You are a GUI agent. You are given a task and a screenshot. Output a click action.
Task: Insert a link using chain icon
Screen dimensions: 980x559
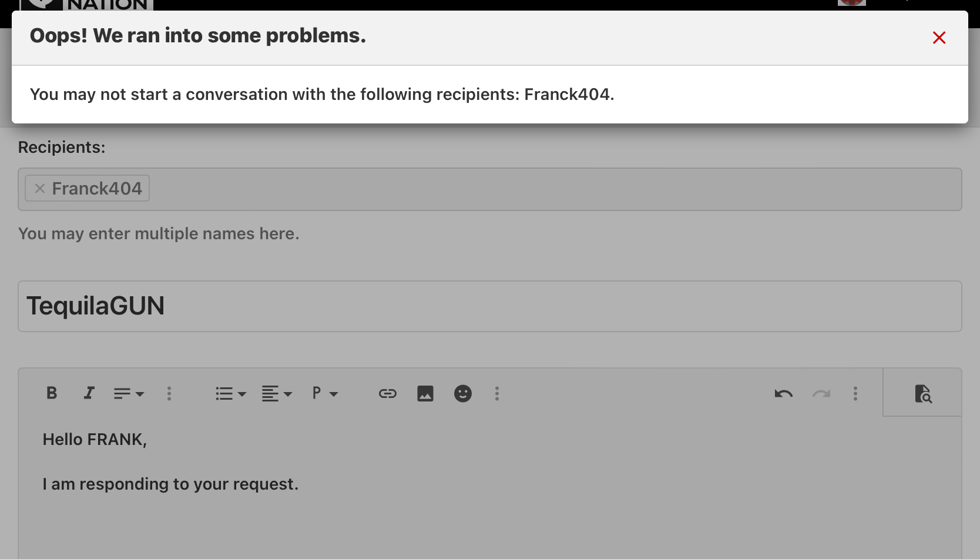click(388, 393)
